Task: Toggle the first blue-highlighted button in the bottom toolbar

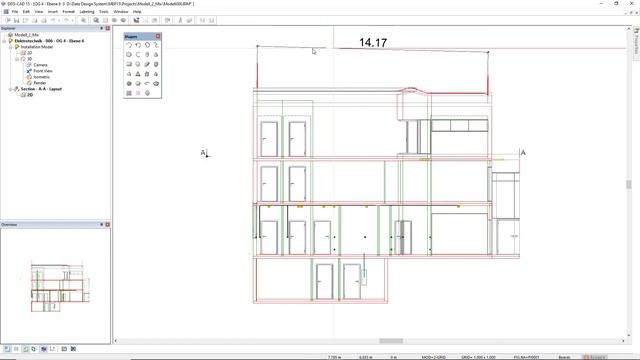Action: 7,349
